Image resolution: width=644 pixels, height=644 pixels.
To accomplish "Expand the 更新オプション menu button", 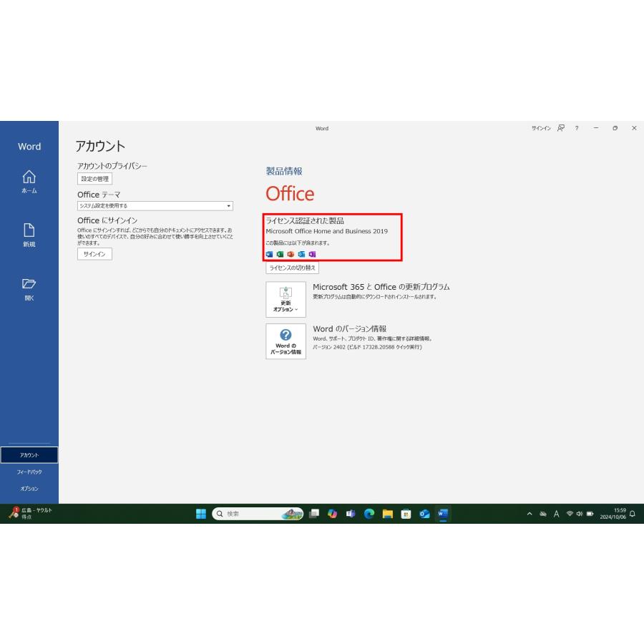I will (286, 299).
